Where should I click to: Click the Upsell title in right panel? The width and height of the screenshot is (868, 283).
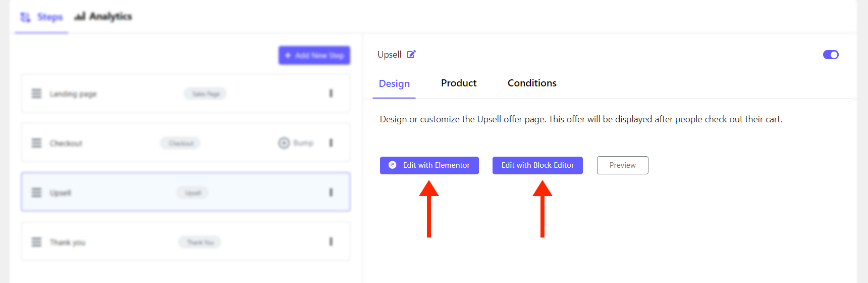[x=390, y=55]
